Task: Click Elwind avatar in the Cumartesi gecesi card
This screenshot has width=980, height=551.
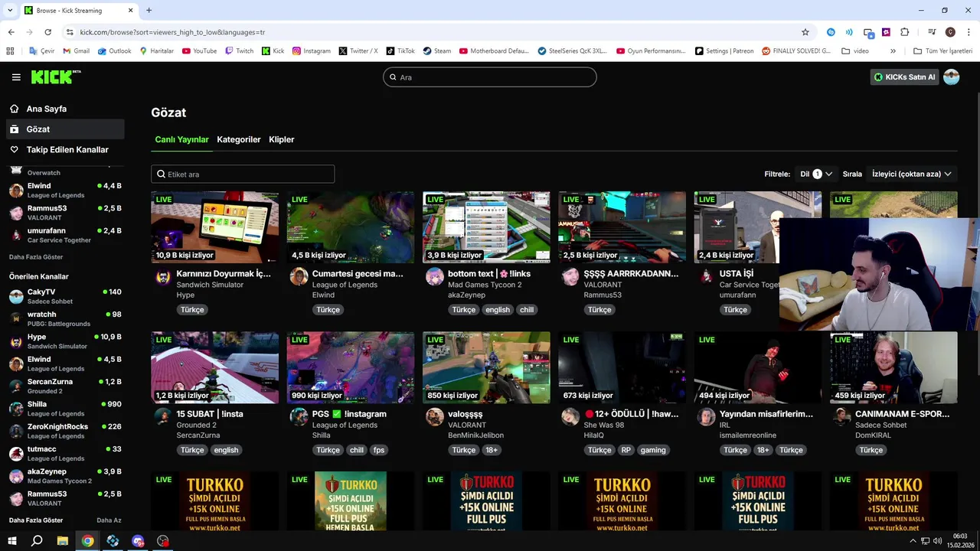Action: [299, 277]
